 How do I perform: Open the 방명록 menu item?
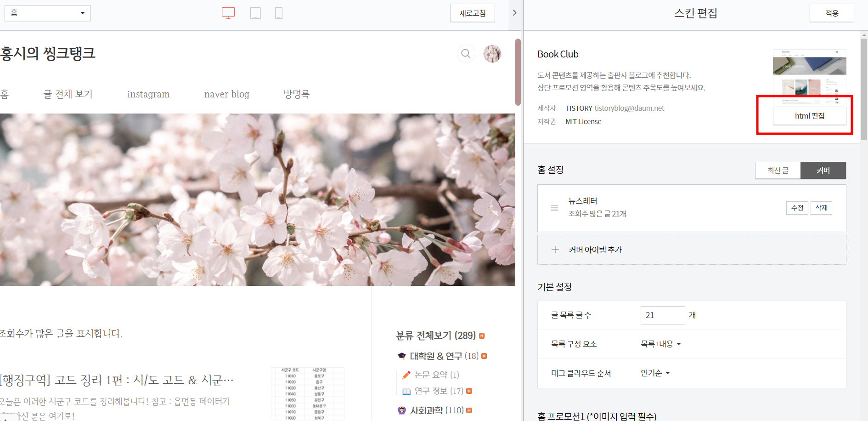coord(297,94)
